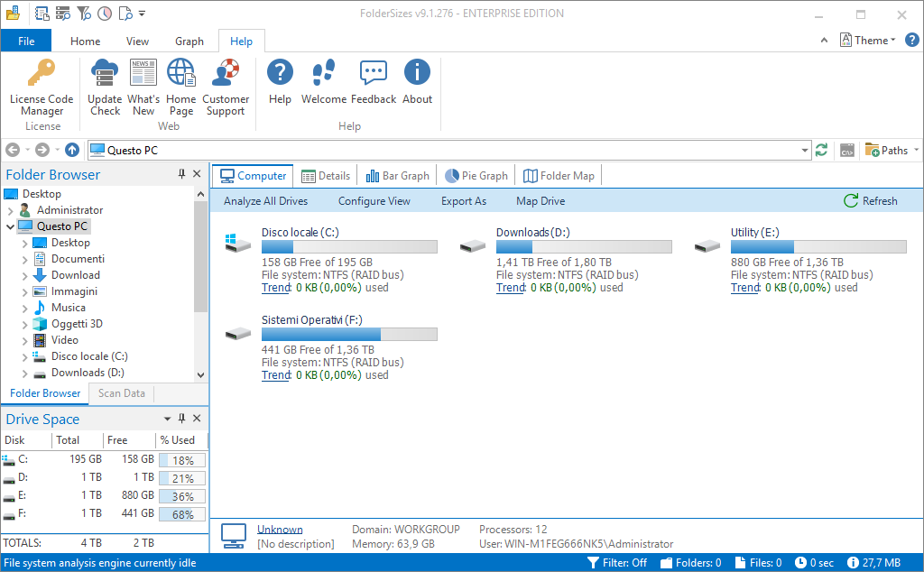Screen dimensions: 924x572
Task: Click the clock scheduler icon in title bar
Action: click(105, 13)
